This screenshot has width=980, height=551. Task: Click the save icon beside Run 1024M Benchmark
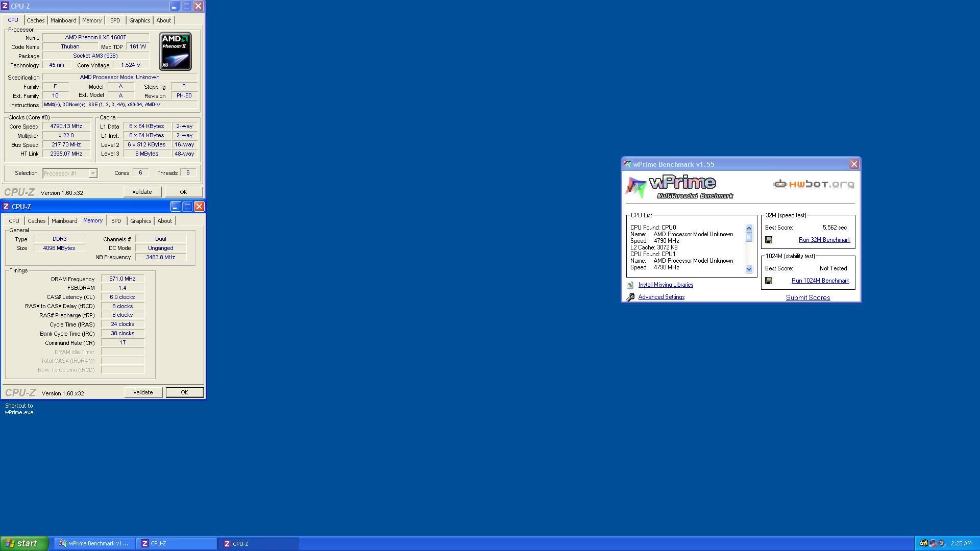click(x=769, y=281)
